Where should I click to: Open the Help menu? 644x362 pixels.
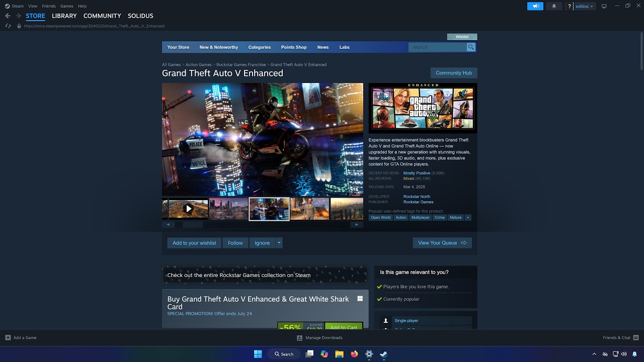(x=82, y=6)
